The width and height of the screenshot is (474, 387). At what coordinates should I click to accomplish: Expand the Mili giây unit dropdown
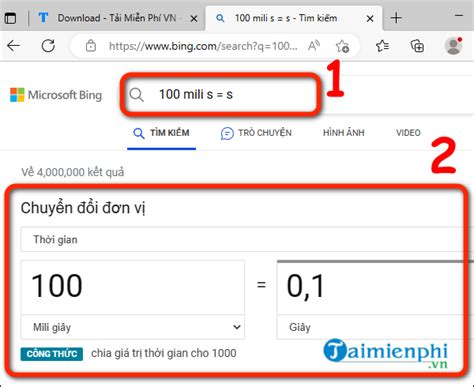point(133,327)
